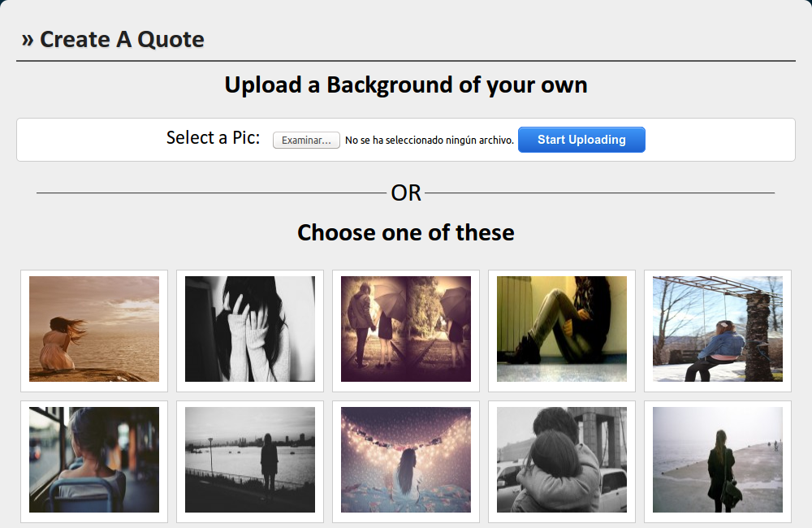
Task: Select the grayscale silhouette by the river thumbnail
Action: coord(250,460)
